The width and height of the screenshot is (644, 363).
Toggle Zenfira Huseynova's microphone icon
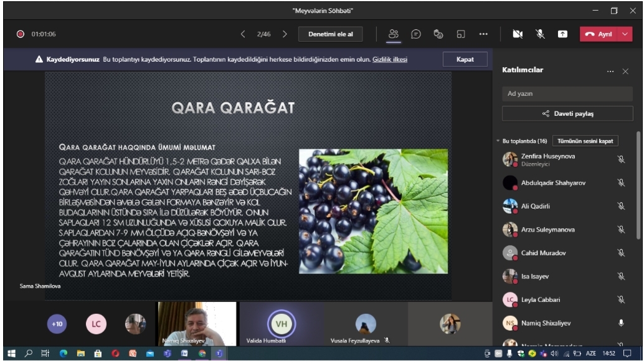[620, 159]
